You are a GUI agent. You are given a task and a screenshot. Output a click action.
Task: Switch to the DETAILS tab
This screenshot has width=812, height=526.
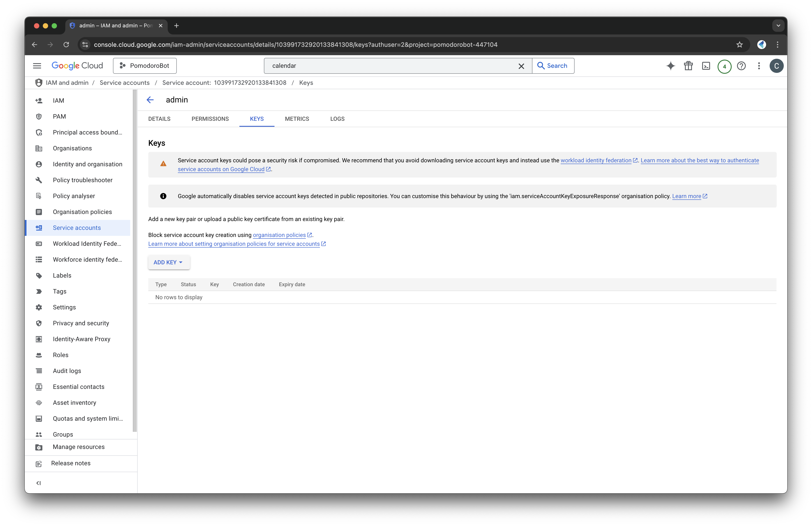(159, 118)
